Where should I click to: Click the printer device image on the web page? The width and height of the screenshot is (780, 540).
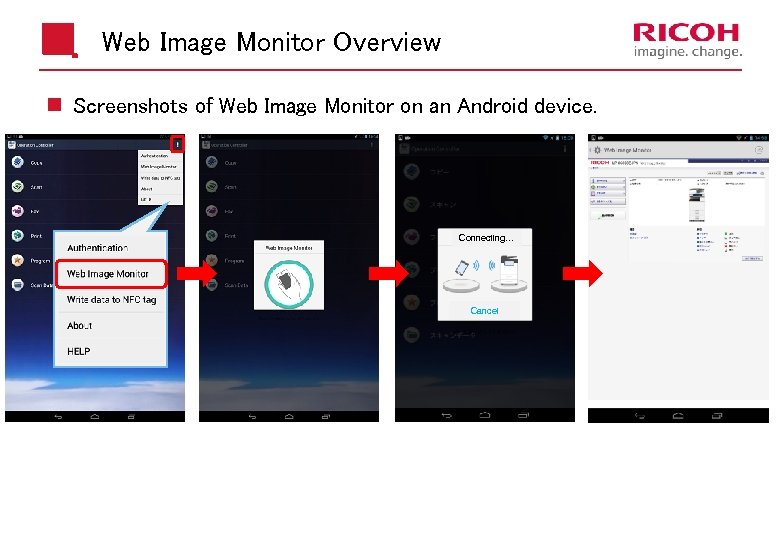pyautogui.click(x=696, y=204)
